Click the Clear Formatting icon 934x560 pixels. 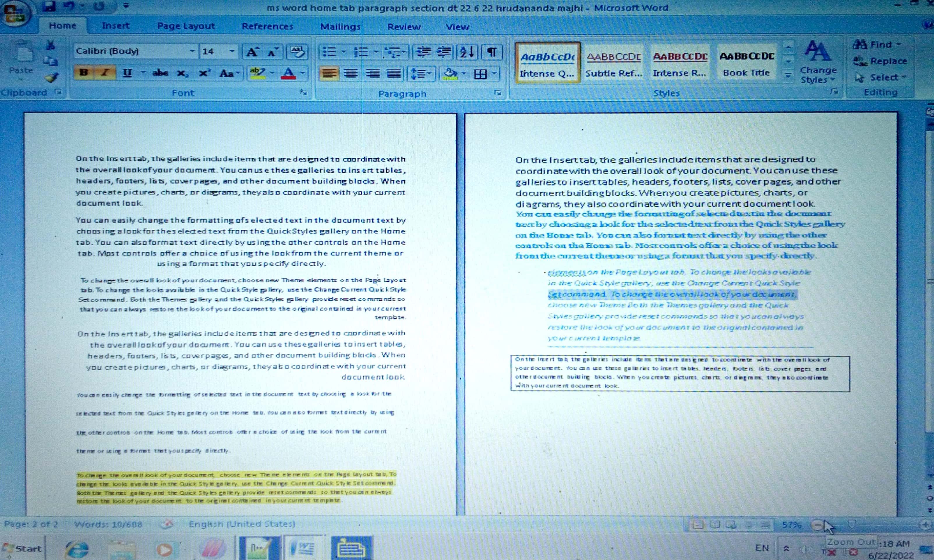tap(297, 52)
